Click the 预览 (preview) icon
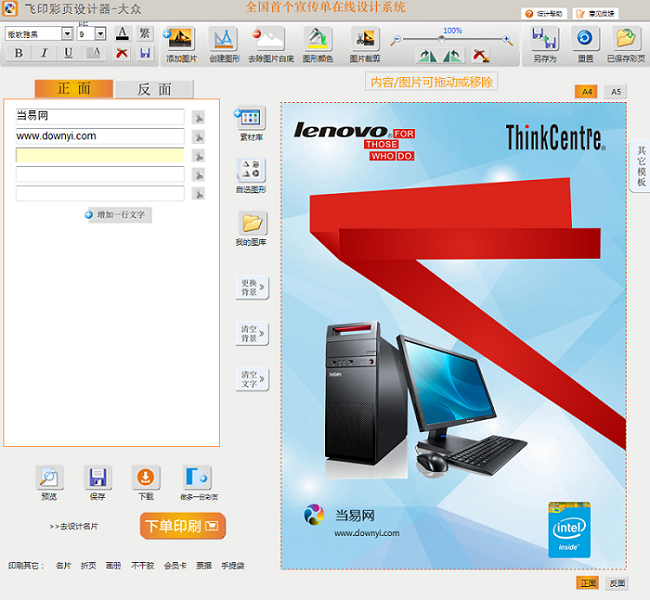650x600 pixels. (49, 478)
